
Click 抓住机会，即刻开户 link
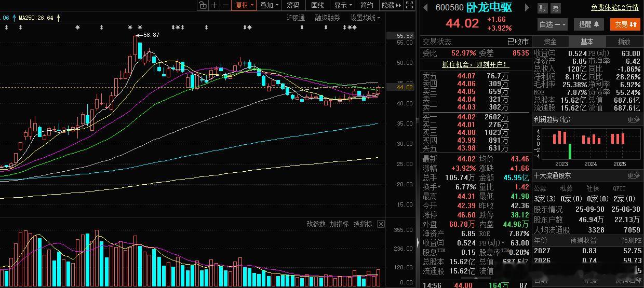tap(475, 65)
